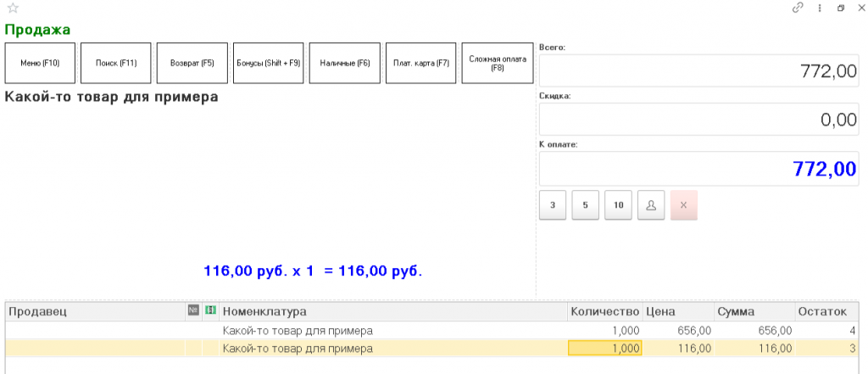Click the green Продажа title
The height and width of the screenshot is (374, 868).
(x=37, y=30)
